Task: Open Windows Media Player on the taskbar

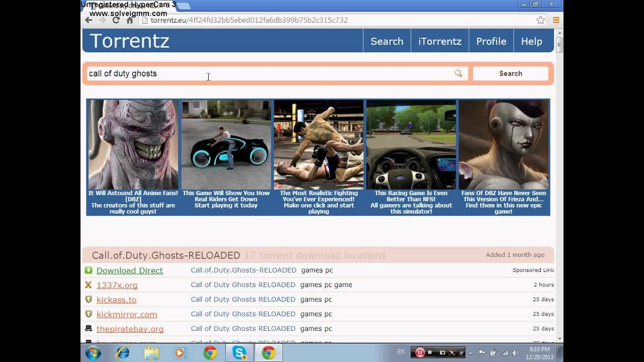Action: (x=180, y=353)
